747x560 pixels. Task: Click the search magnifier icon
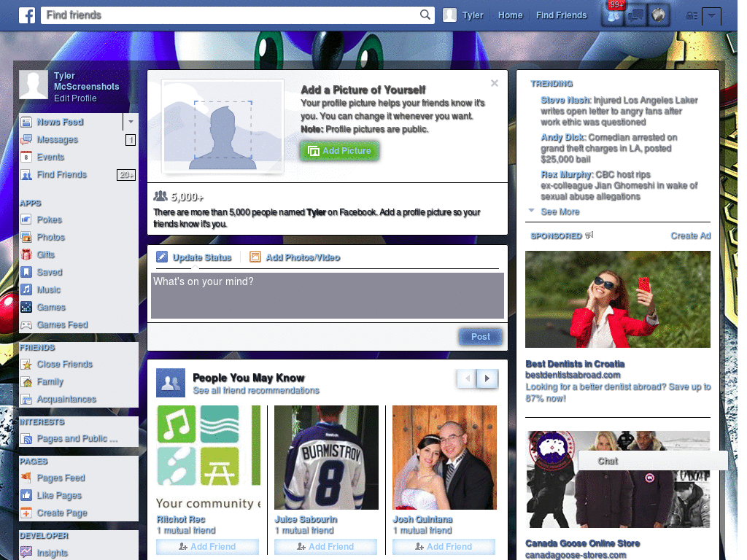425,15
